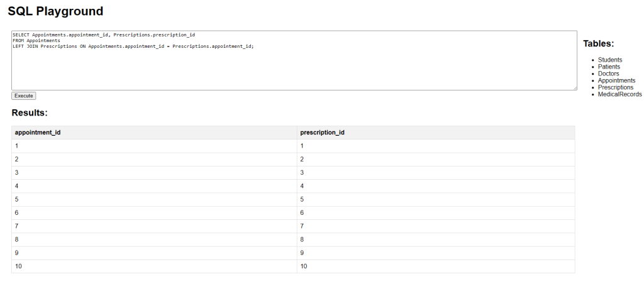Screen dimensions: 644x289
Task: Click the appointment_id cell with value 3
Action: point(155,173)
